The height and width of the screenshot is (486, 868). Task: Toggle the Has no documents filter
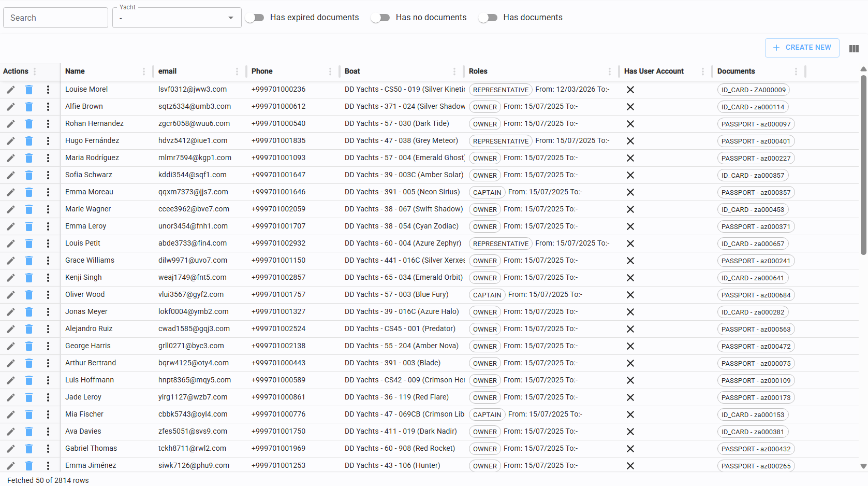coord(380,18)
